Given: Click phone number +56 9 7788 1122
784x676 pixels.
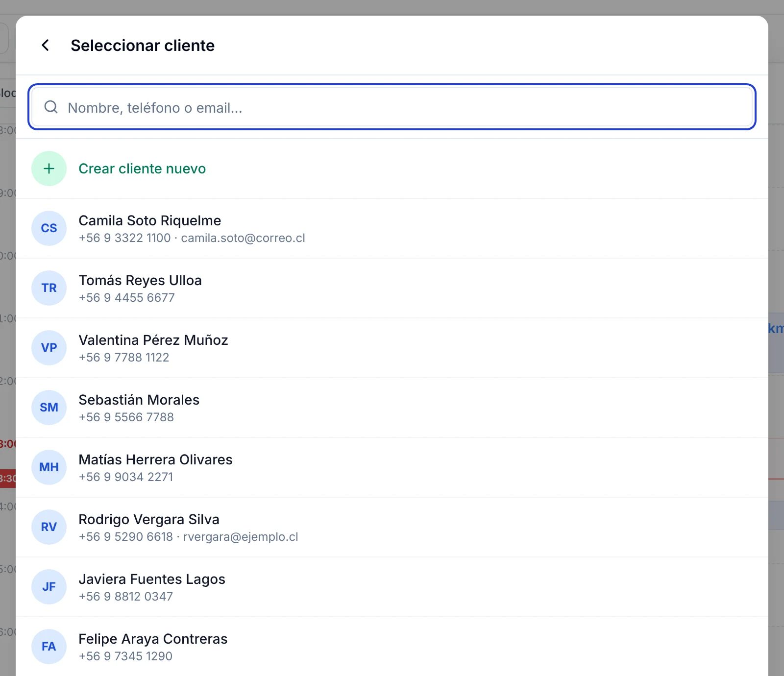Looking at the screenshot, I should click(123, 358).
